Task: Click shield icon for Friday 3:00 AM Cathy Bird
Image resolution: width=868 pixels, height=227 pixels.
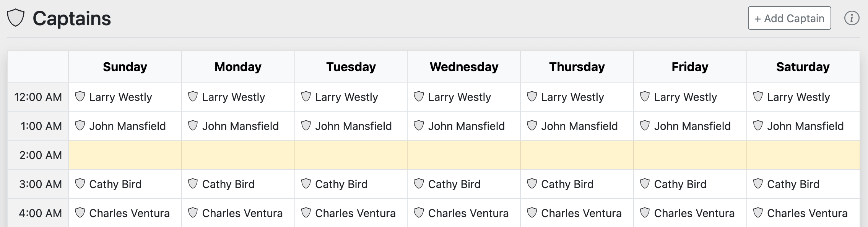Action: [x=645, y=184]
